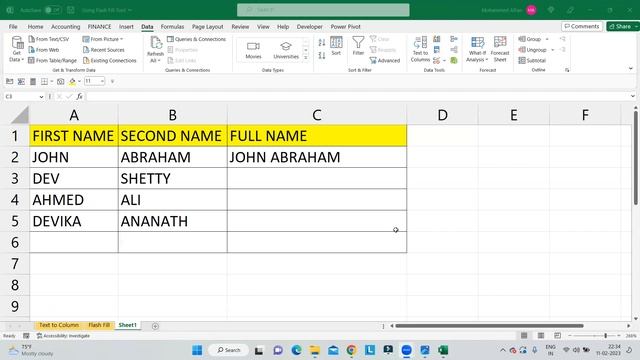Sort A to Z ascending
640x360 pixels.
tap(322, 42)
